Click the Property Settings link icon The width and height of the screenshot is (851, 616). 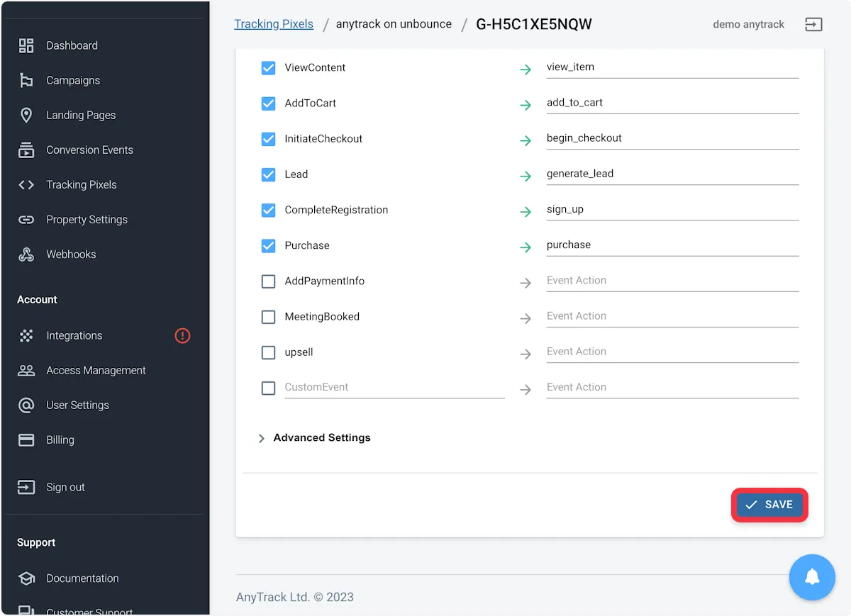coord(26,220)
